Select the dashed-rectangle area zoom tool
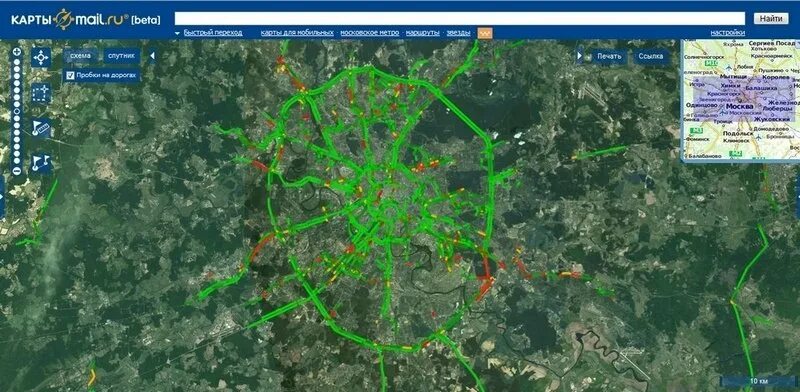The height and width of the screenshot is (392, 800). [41, 93]
